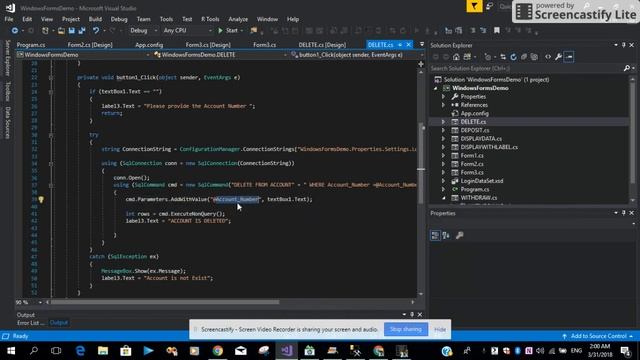Open the Mail app from the taskbar
Viewport: 640px width, 360px height.
[240, 351]
